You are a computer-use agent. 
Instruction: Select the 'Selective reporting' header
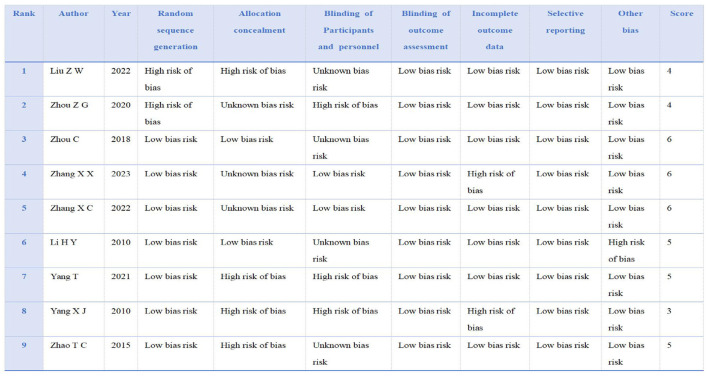pos(565,22)
